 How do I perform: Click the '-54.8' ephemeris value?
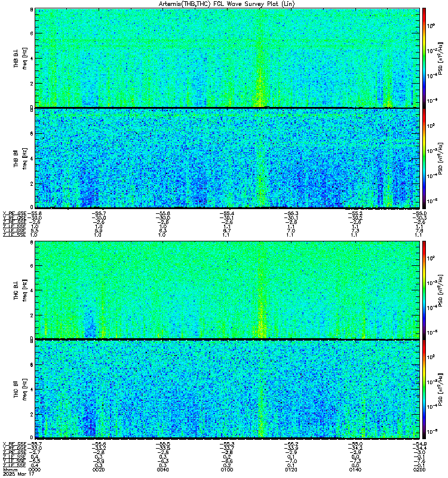pos(419,444)
